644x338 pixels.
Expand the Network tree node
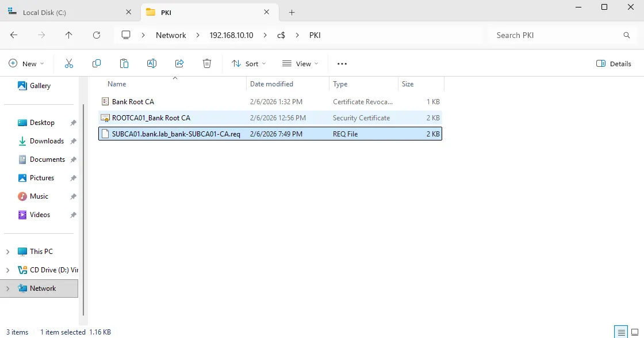coord(7,288)
